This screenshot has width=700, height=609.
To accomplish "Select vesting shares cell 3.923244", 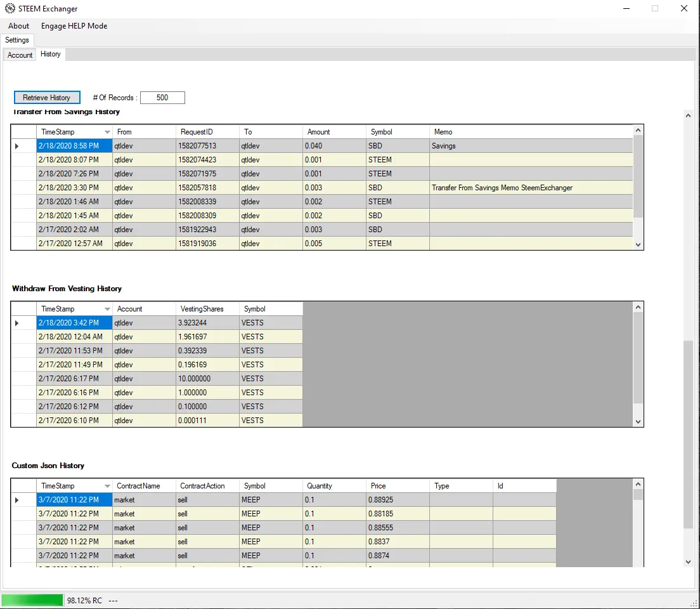I will (x=207, y=323).
